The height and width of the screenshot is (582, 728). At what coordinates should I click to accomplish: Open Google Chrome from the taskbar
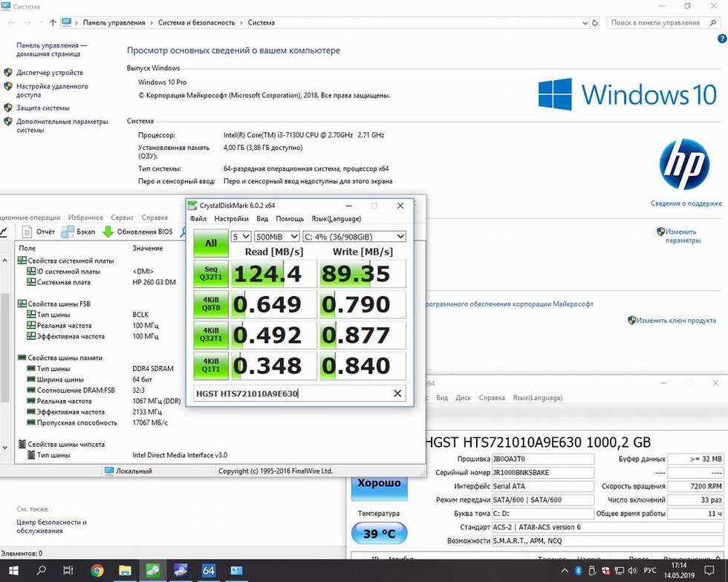tap(97, 570)
